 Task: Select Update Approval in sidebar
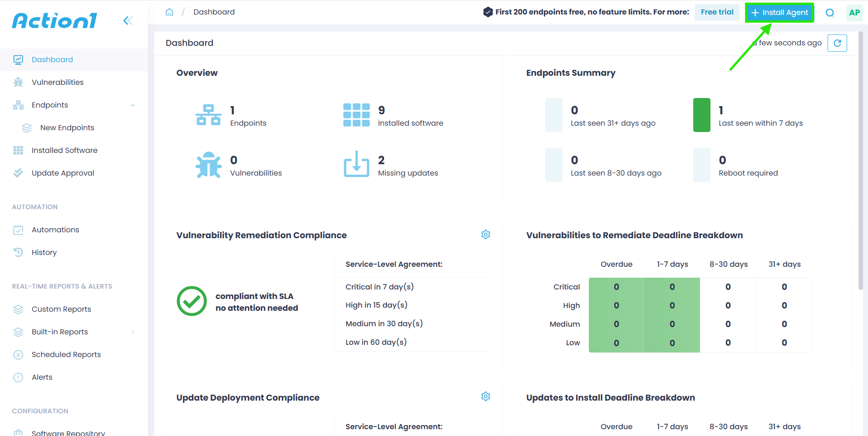tap(63, 173)
